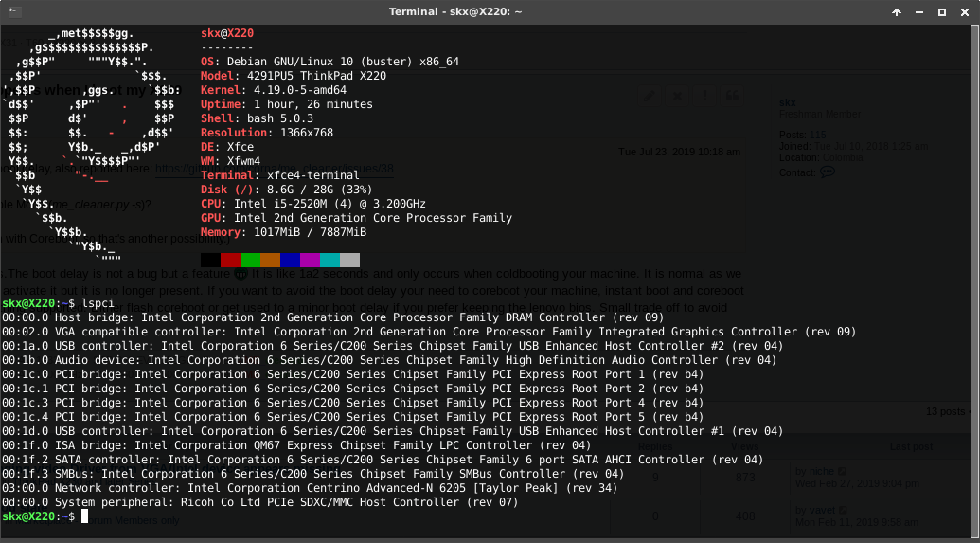Click the blue color block in neofetch palette

point(291,261)
